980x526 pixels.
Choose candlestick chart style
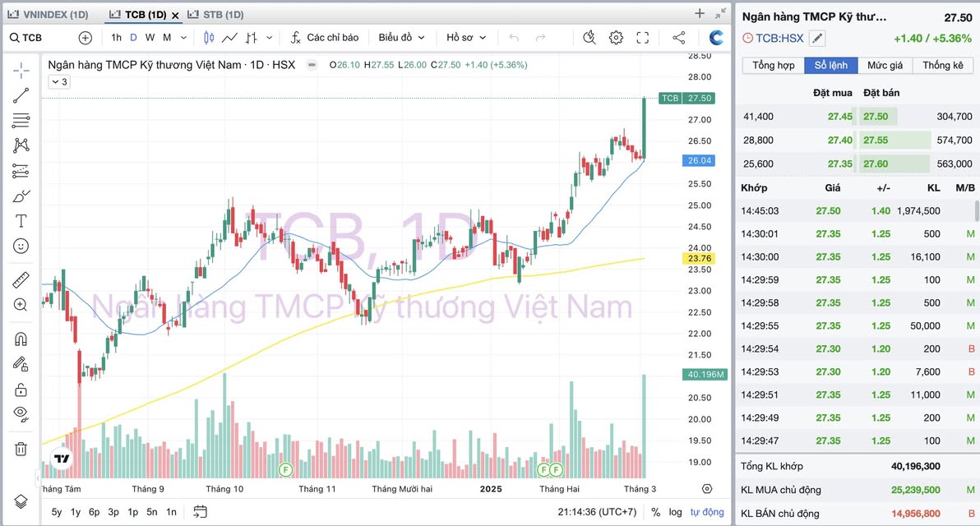click(209, 38)
